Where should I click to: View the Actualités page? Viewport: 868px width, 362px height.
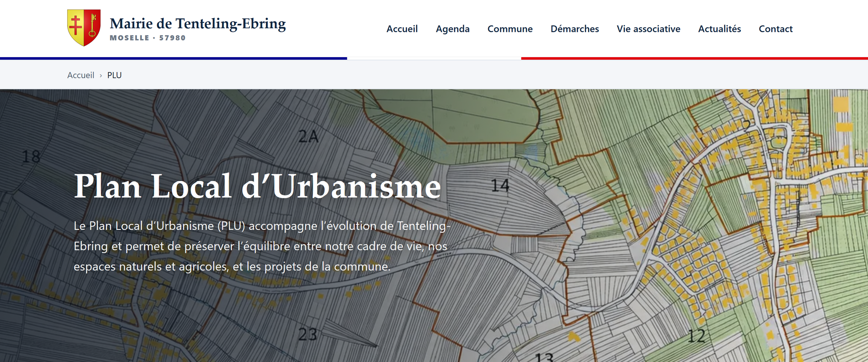tap(719, 29)
